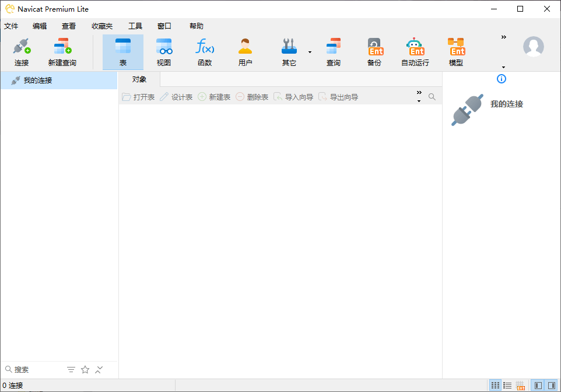Expand the 其它 dropdown arrow

point(309,53)
